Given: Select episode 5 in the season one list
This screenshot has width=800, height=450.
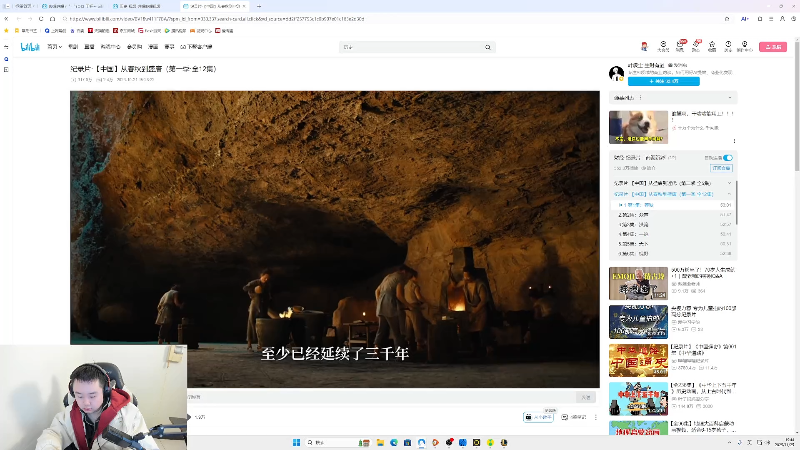Looking at the screenshot, I should point(673,244).
